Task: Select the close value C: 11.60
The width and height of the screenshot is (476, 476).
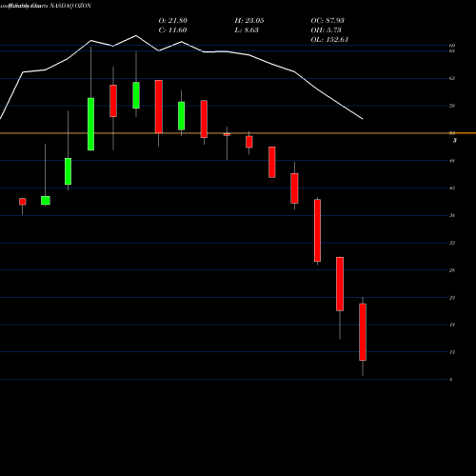Action: (x=172, y=30)
